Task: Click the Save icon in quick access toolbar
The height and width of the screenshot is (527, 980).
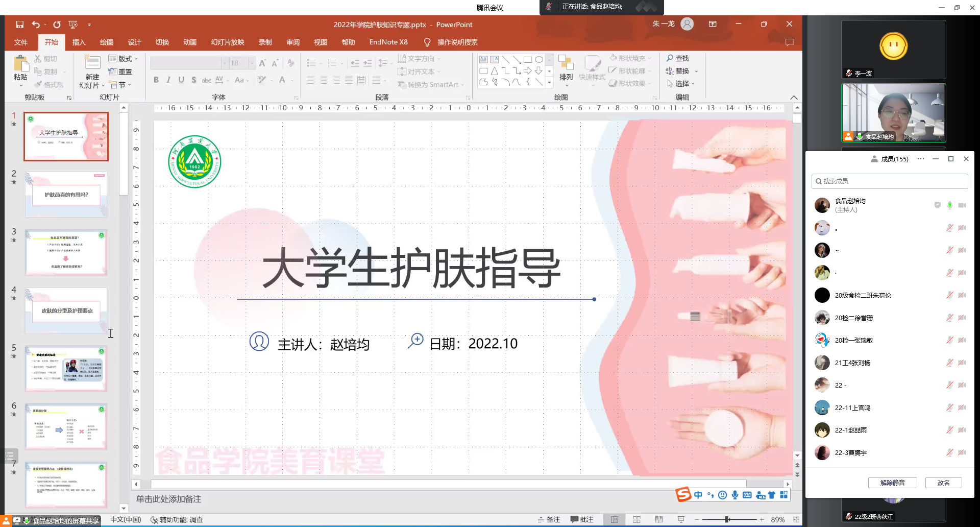Action: [x=20, y=25]
